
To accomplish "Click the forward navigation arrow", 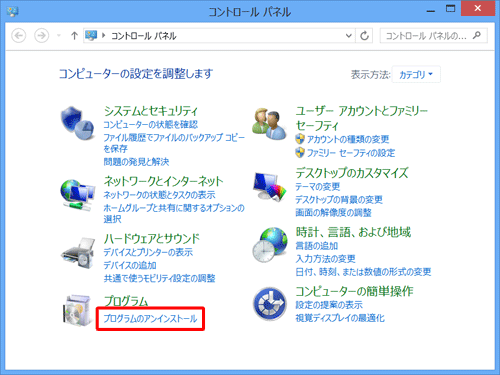I will (41, 35).
